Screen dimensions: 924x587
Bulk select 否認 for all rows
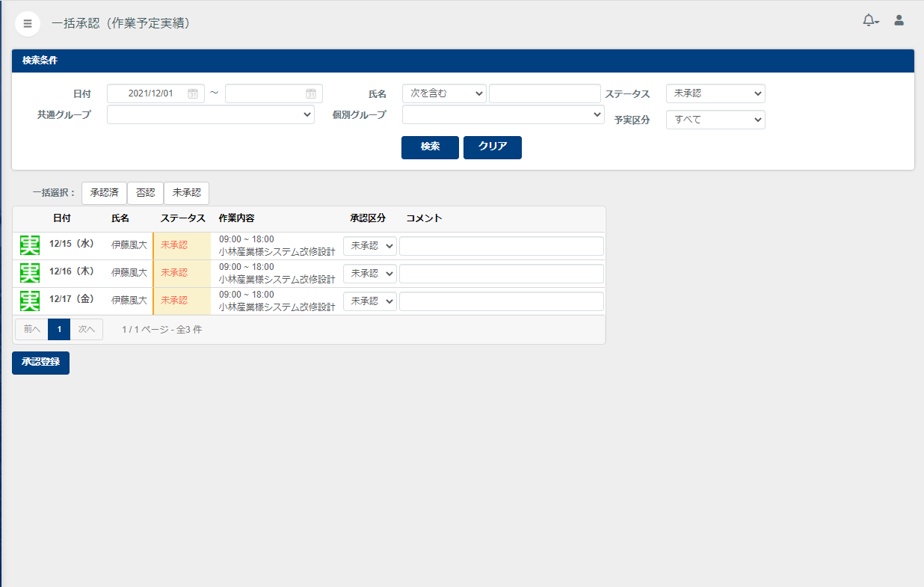click(x=145, y=193)
